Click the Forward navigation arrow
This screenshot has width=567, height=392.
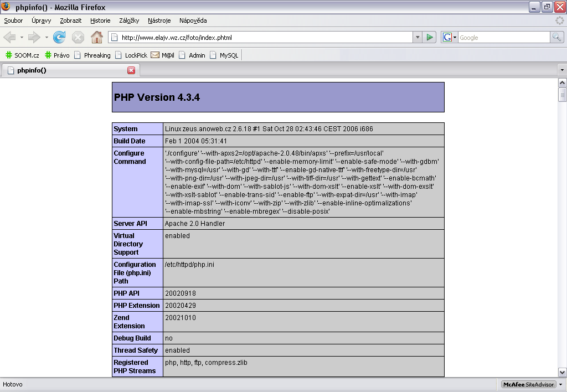[x=34, y=38]
